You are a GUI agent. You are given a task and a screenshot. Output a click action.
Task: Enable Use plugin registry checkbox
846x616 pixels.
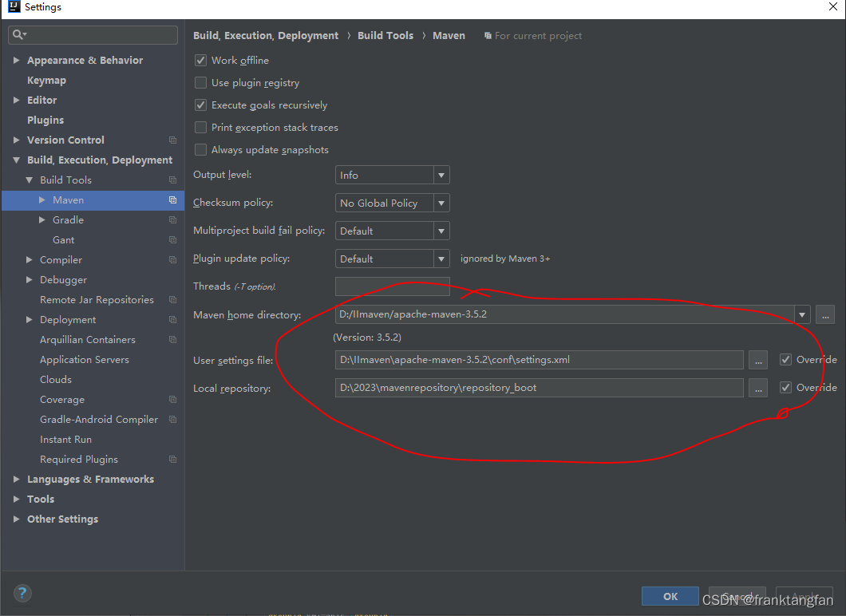200,82
